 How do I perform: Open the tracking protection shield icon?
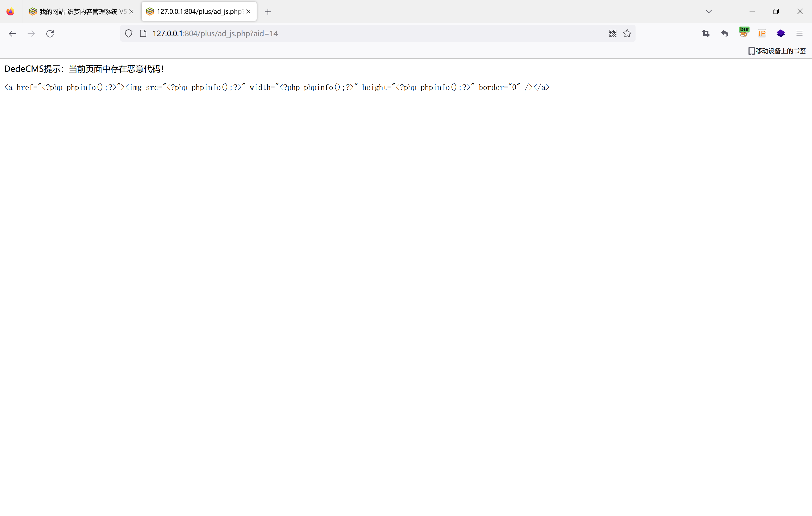(129, 33)
